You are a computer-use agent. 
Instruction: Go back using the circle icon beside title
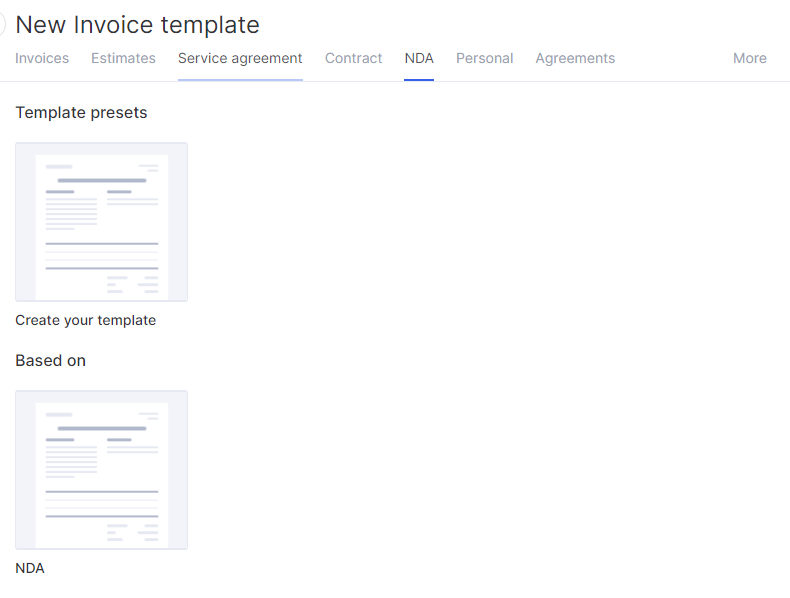(2, 24)
